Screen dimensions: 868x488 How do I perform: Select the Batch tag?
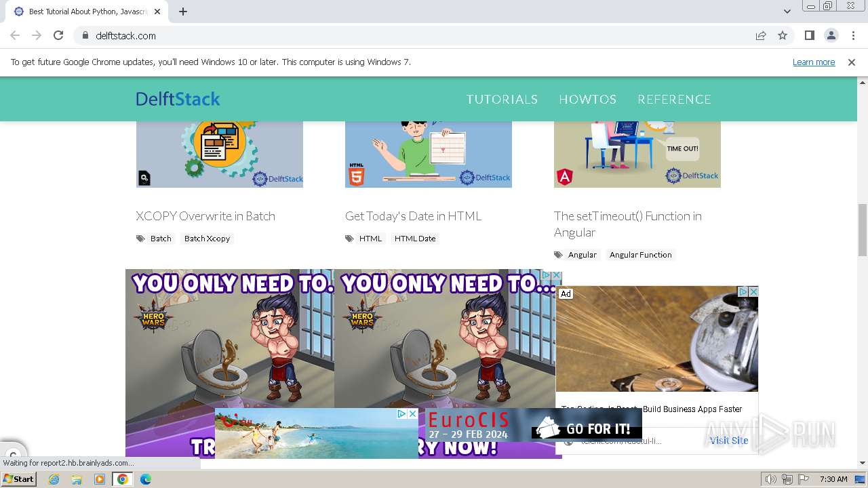(161, 239)
